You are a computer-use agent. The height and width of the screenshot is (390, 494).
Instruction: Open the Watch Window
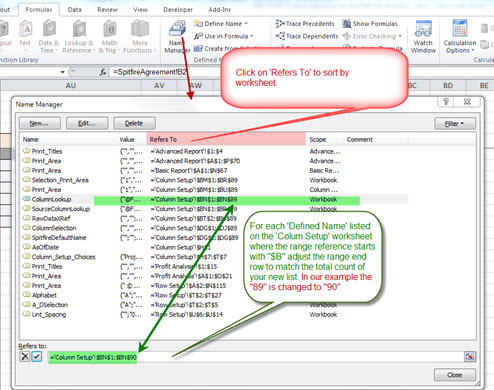[x=423, y=37]
